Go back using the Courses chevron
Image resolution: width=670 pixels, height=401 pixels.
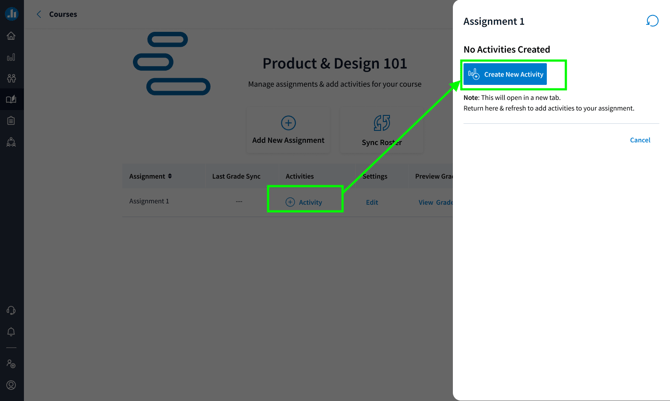coord(39,14)
